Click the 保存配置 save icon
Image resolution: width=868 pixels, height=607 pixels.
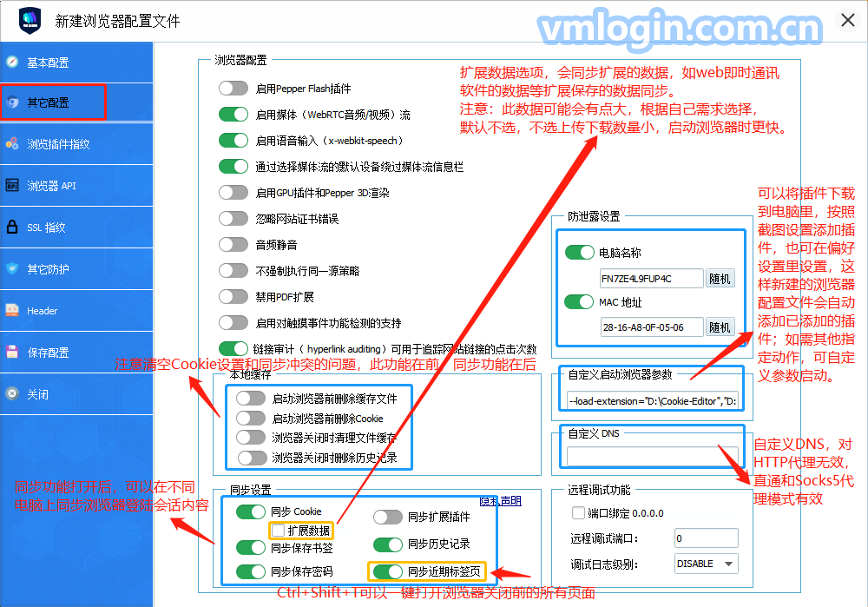tap(12, 353)
